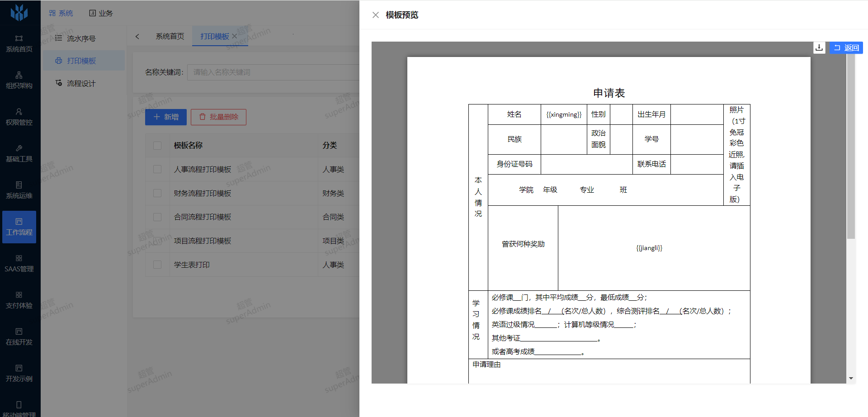The image size is (868, 417).
Task: Click 项目类 category cell
Action: pos(333,241)
